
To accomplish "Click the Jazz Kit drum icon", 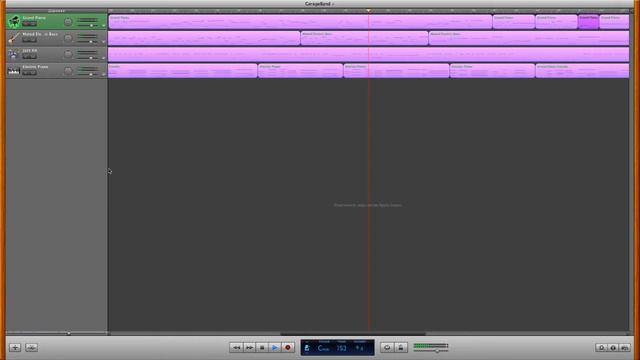I will point(14,54).
